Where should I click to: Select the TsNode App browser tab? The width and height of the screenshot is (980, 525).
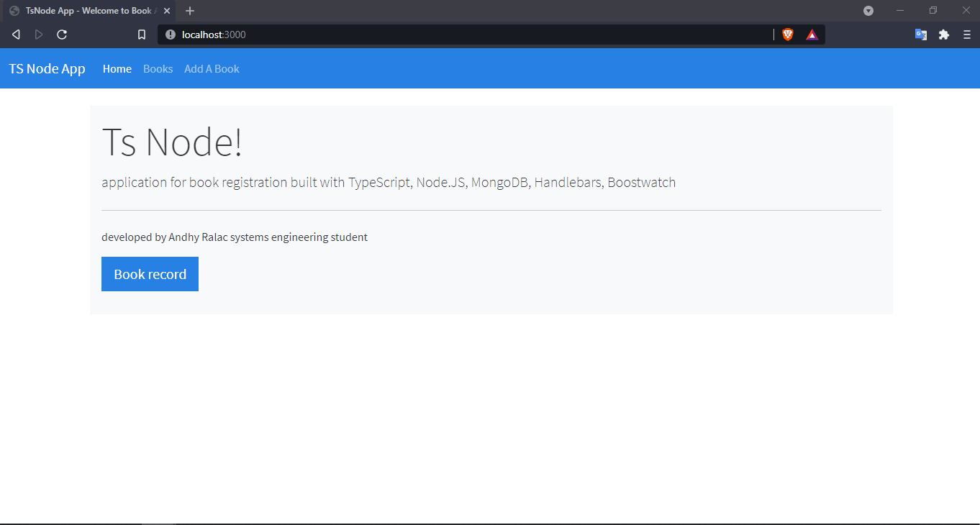tap(89, 11)
